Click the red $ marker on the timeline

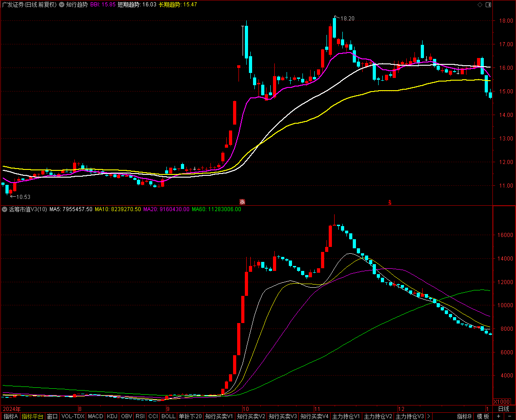389,202
